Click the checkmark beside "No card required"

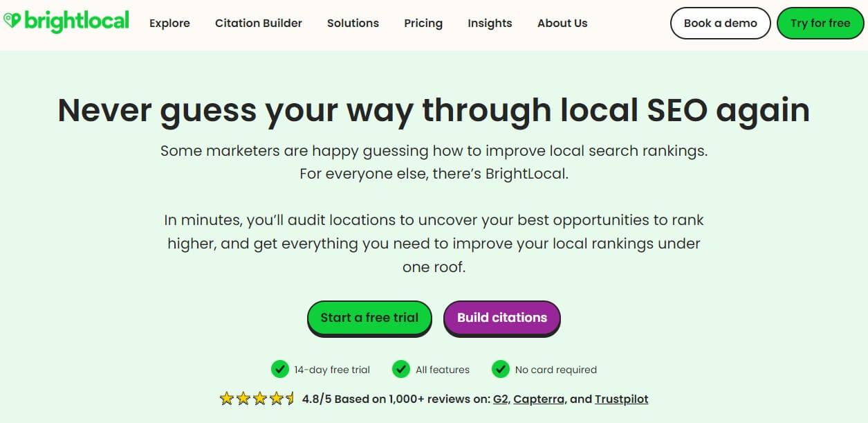click(x=500, y=370)
